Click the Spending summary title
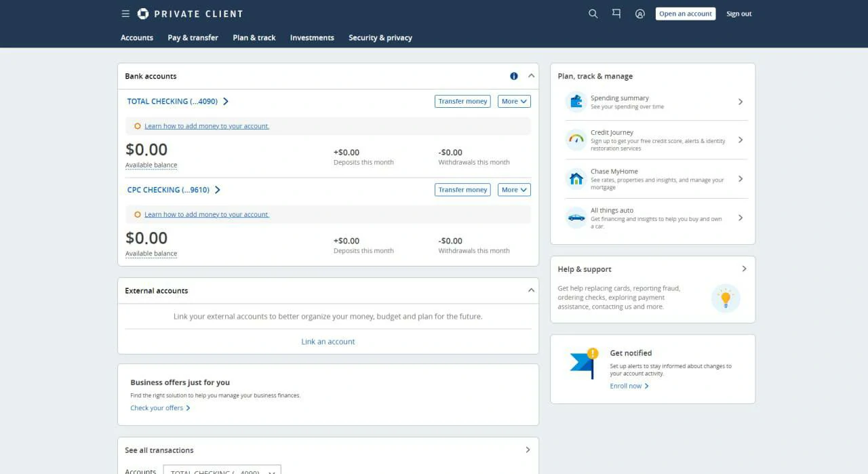This screenshot has height=474, width=868. pyautogui.click(x=620, y=98)
